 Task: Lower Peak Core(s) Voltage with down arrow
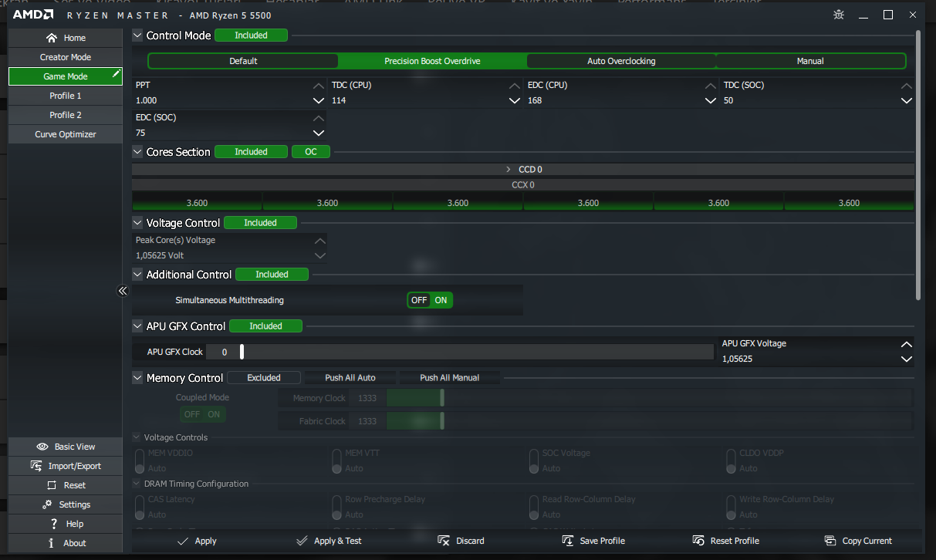point(319,256)
